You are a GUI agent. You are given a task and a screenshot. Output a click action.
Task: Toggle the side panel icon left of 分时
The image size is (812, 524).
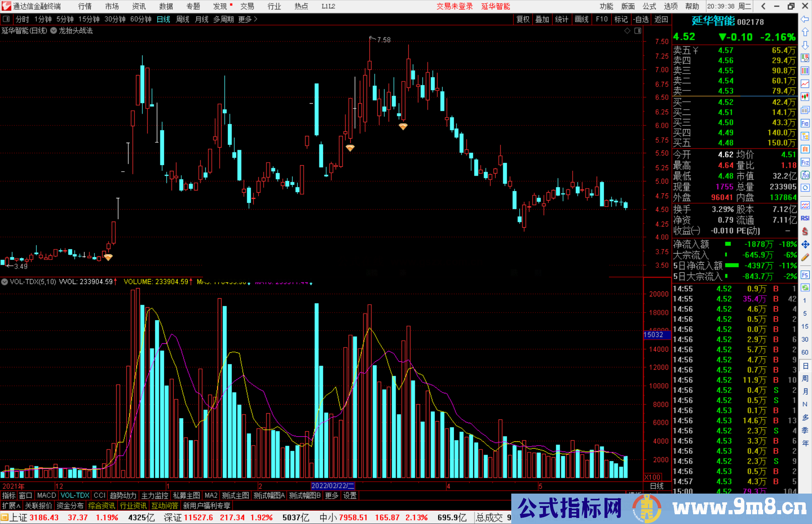[x=6, y=19]
